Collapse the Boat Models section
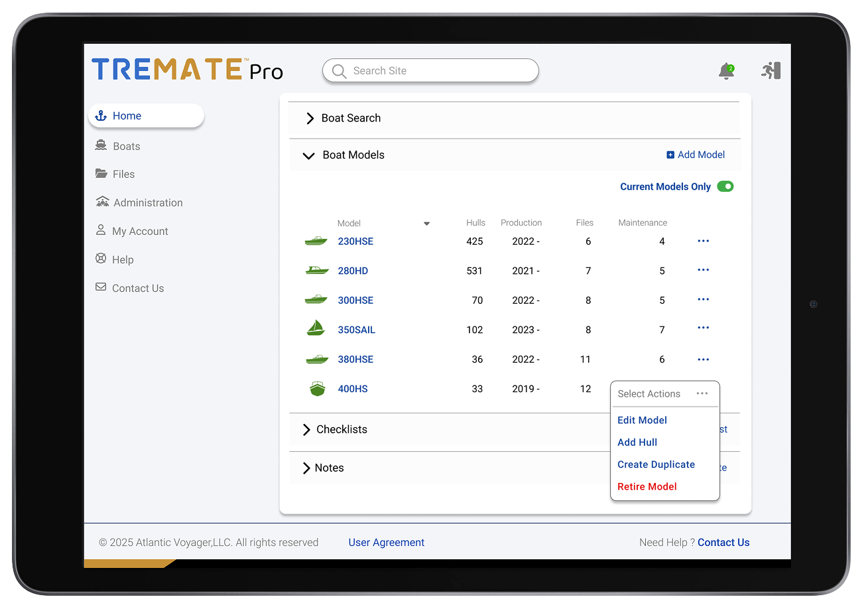The width and height of the screenshot is (868, 613). 308,155
